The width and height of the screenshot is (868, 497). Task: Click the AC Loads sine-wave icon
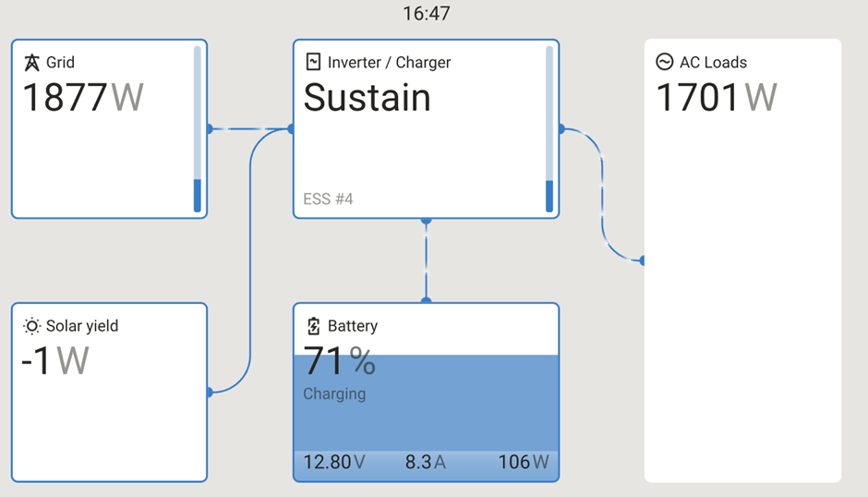(664, 63)
